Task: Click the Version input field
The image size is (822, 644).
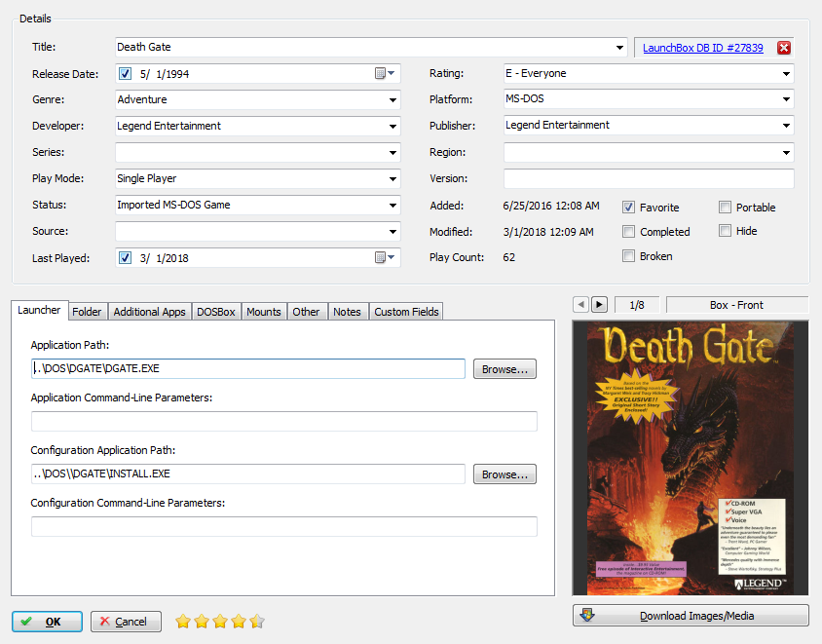Action: tap(649, 178)
